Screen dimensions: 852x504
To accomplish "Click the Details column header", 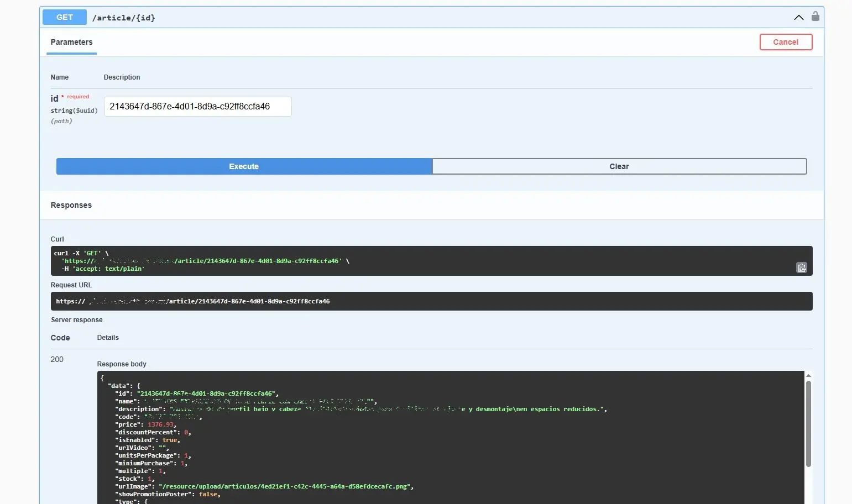I will pyautogui.click(x=108, y=338).
